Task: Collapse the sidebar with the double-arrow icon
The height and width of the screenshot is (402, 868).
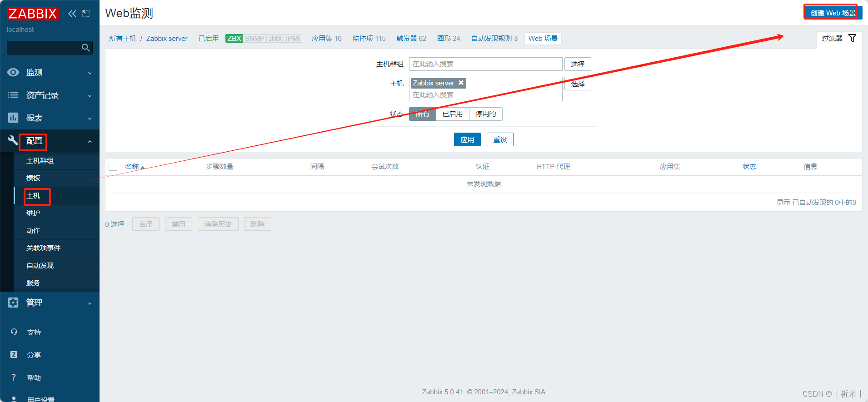Action: point(72,14)
